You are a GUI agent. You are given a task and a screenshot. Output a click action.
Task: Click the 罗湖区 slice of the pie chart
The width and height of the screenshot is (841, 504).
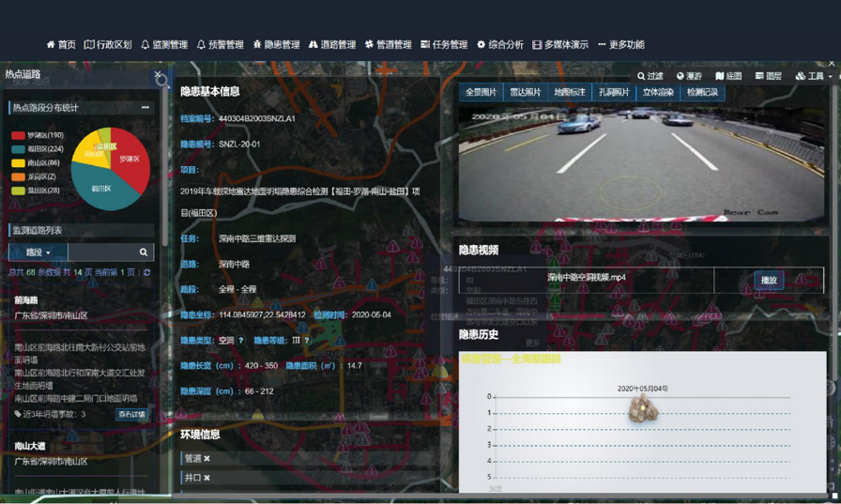pos(130,159)
